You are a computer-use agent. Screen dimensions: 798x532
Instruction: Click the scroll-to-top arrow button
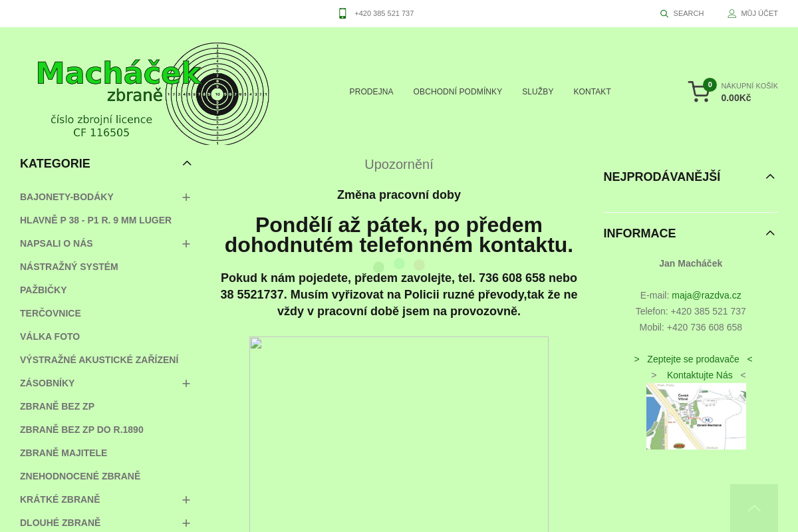753,508
